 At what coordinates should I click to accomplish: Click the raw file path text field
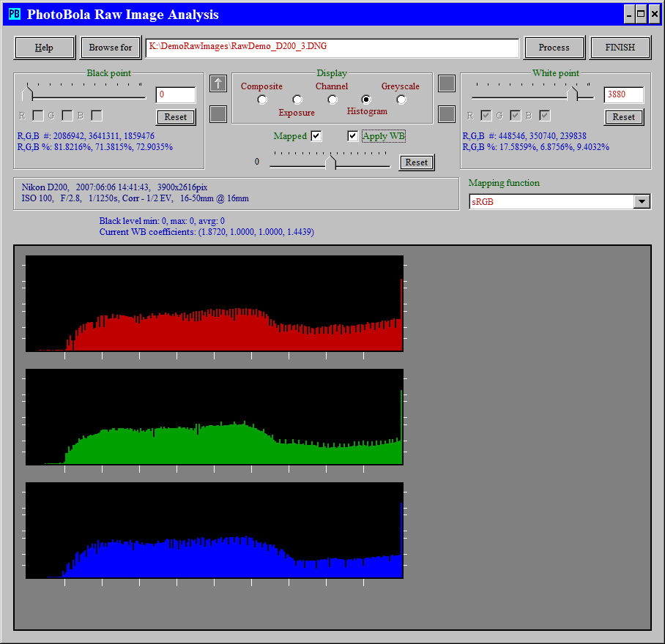point(332,48)
